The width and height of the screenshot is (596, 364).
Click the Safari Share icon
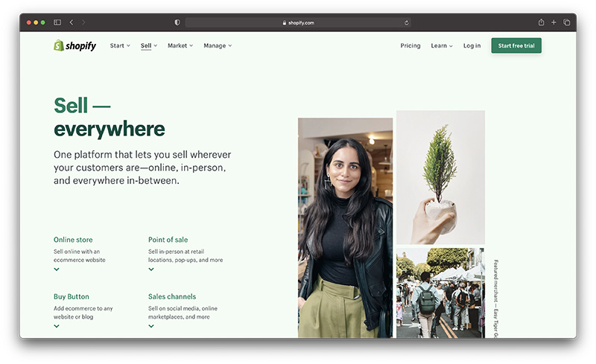[x=541, y=22]
